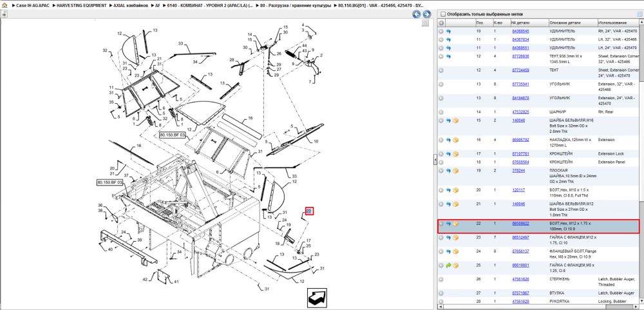Click blue arrow icon in row 86995792
Viewport: 644px width, 310px height.
point(448,140)
